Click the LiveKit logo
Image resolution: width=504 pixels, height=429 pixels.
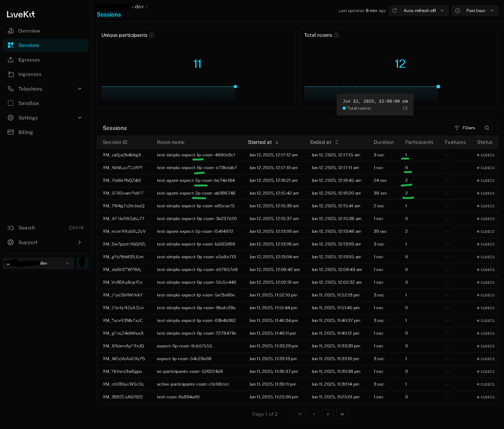21,14
